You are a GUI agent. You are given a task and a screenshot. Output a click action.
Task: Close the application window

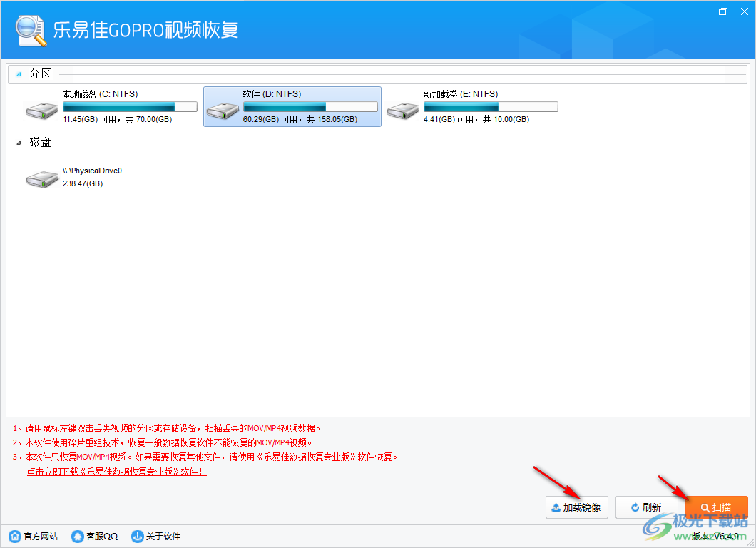(745, 12)
